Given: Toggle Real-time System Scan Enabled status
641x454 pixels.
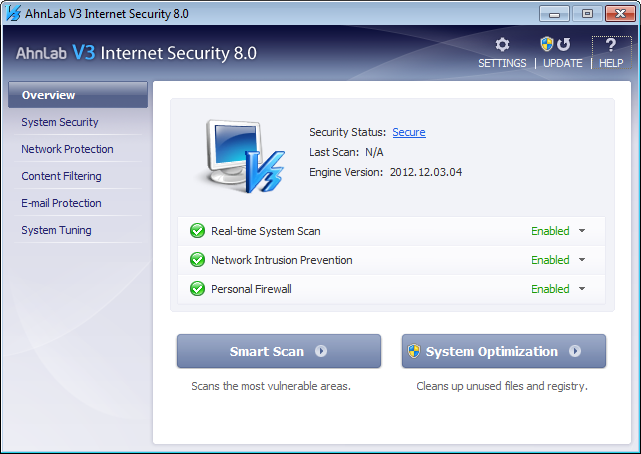Looking at the screenshot, I should coord(550,231).
